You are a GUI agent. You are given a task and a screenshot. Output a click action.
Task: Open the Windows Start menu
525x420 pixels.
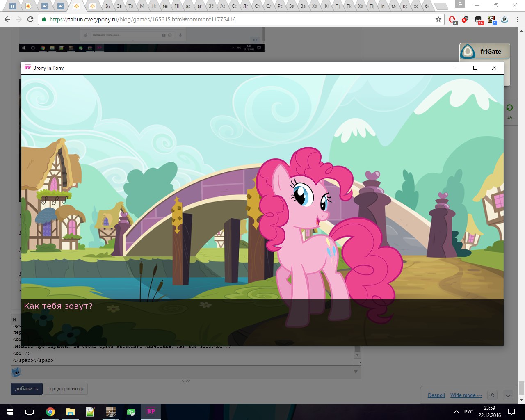(x=9, y=412)
